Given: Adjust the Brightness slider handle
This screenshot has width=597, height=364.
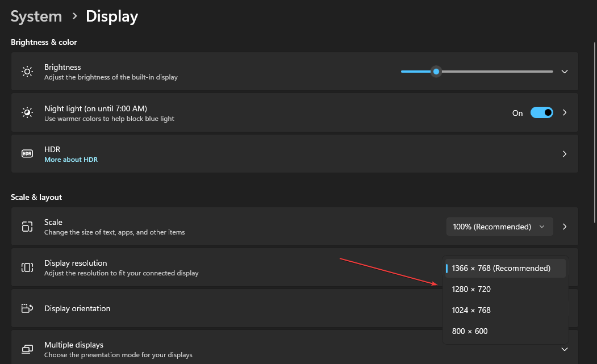Looking at the screenshot, I should tap(436, 71).
